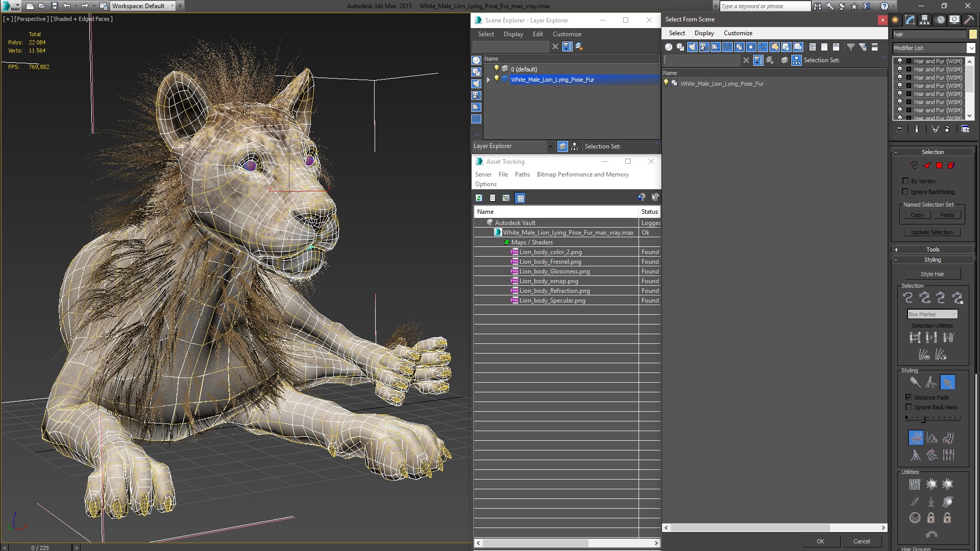Image resolution: width=980 pixels, height=551 pixels.
Task: Click the unlock hairs utility icon
Action: click(947, 518)
